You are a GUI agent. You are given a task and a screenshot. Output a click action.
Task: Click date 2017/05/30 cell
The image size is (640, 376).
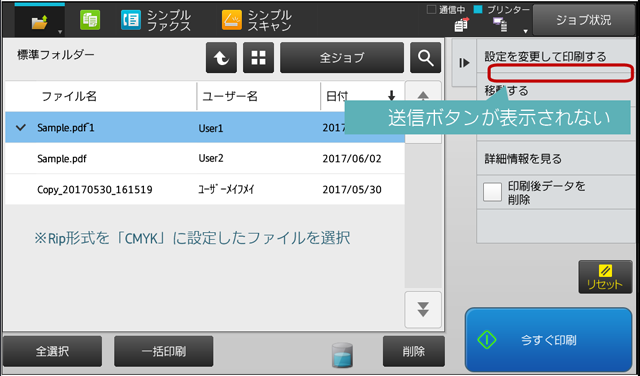click(352, 189)
